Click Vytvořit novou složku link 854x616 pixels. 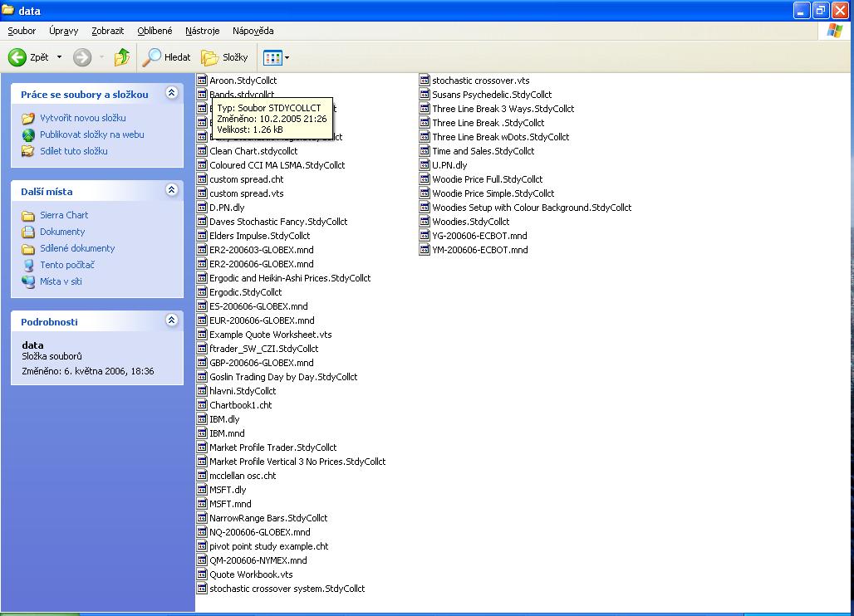pyautogui.click(x=83, y=118)
